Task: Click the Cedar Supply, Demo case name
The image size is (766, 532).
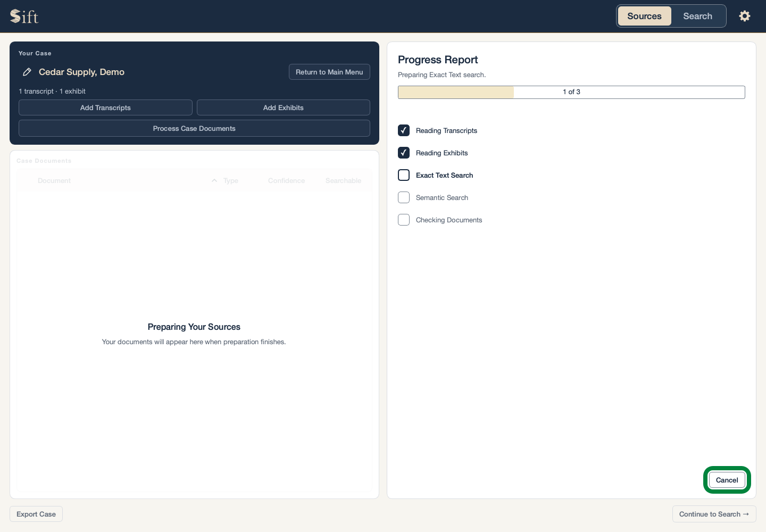Action: (81, 72)
